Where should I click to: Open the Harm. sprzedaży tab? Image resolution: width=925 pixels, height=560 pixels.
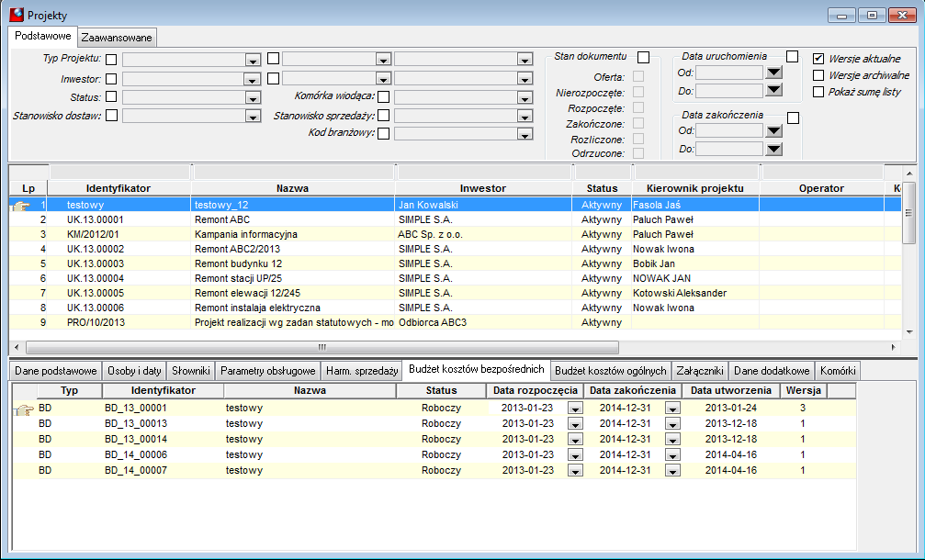362,371
